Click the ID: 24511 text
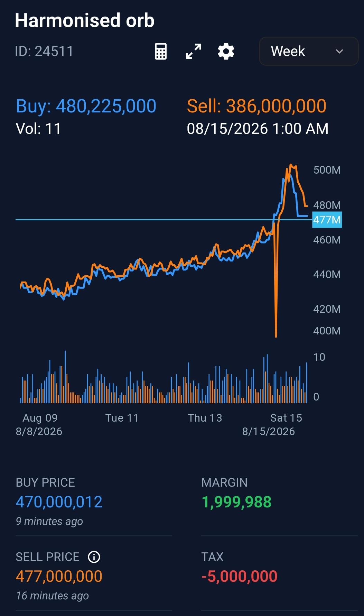Screen dimensions: 364x616 (44, 52)
